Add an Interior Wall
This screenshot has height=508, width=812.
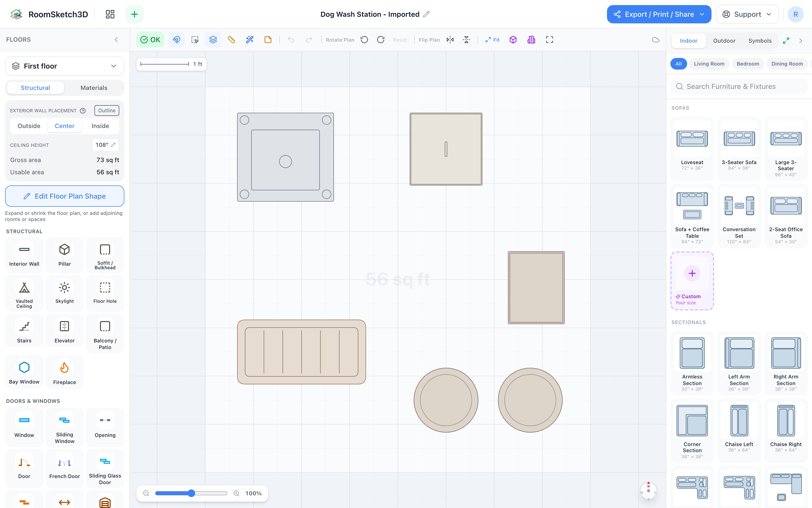[x=24, y=255]
